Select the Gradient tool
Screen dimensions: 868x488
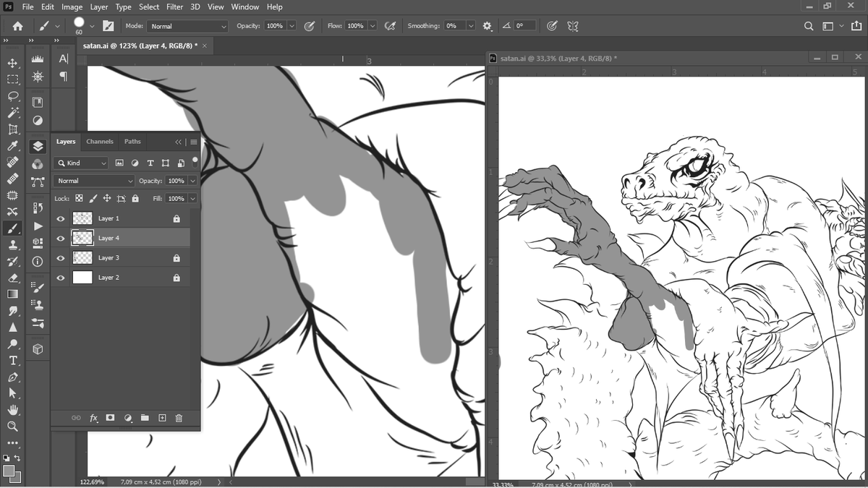coord(13,294)
